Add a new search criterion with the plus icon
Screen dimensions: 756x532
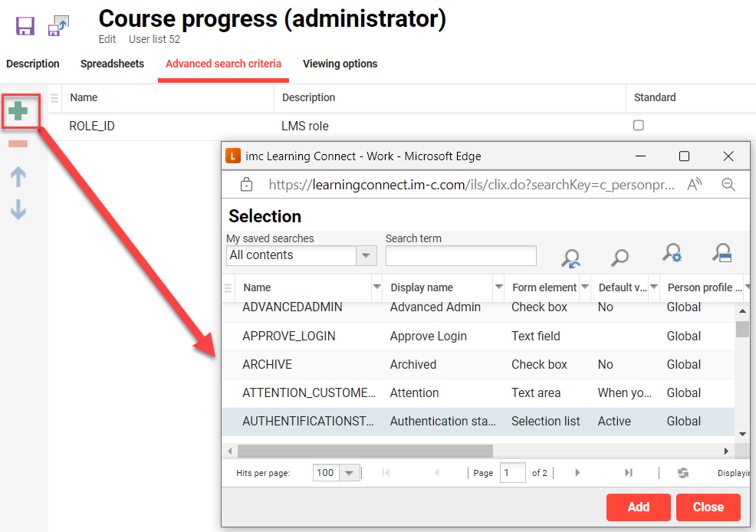[x=19, y=110]
